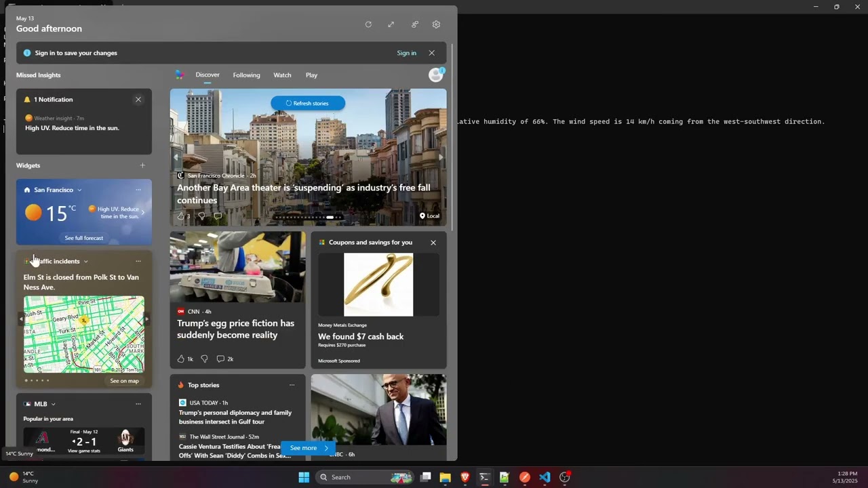
Task: Click the See more button
Action: (x=308, y=448)
